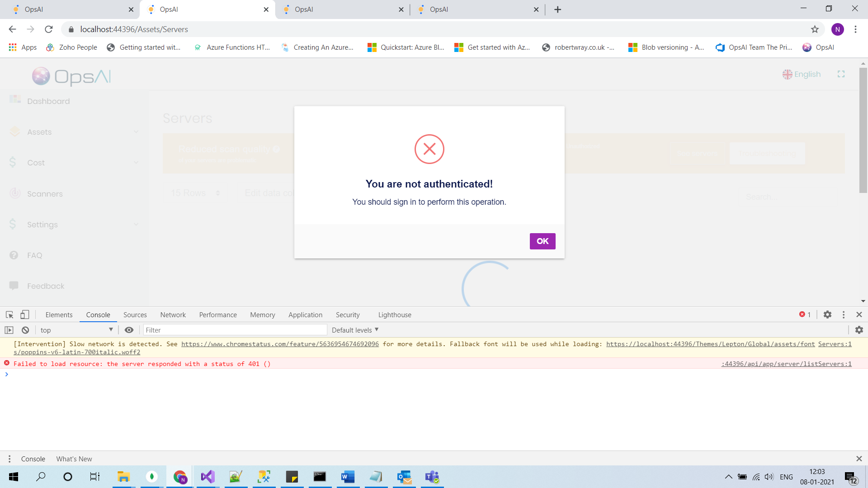Image resolution: width=868 pixels, height=488 pixels.
Task: Switch to the Application tab
Action: [305, 315]
